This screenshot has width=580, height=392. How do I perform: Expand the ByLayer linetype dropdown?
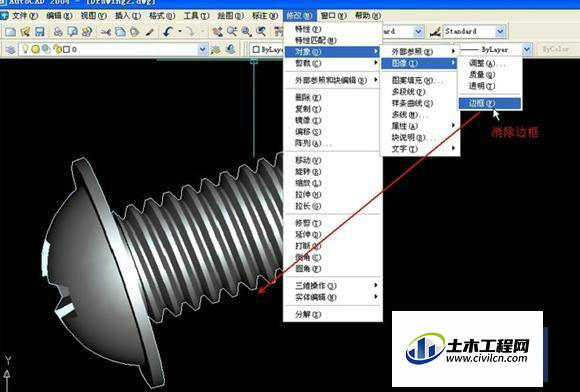pyautogui.click(x=527, y=49)
